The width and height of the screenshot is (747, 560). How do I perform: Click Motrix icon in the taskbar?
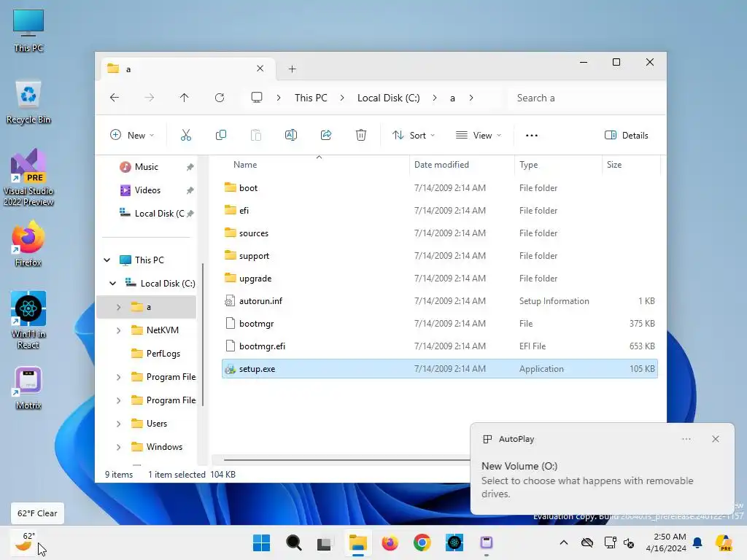click(x=487, y=542)
